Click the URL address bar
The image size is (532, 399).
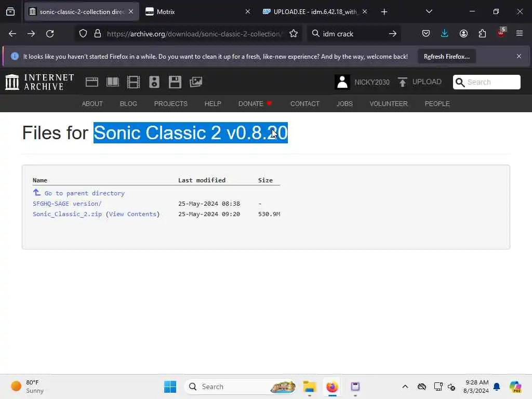click(x=194, y=34)
